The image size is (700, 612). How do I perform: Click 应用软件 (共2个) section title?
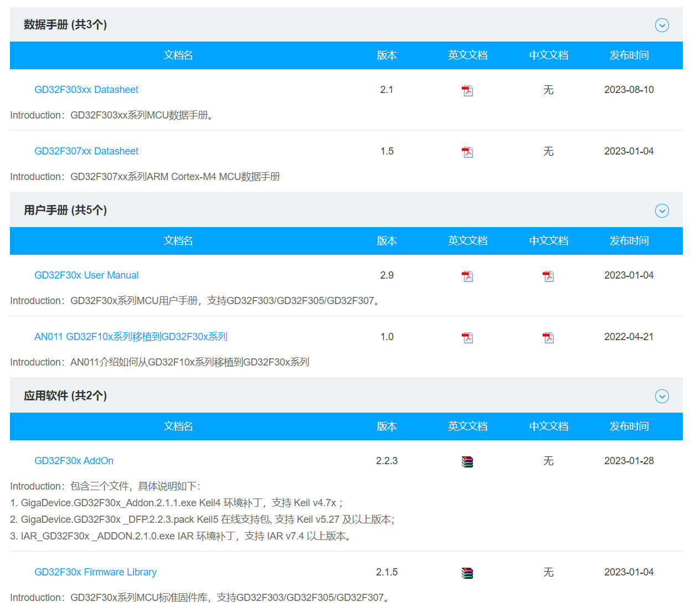65,395
